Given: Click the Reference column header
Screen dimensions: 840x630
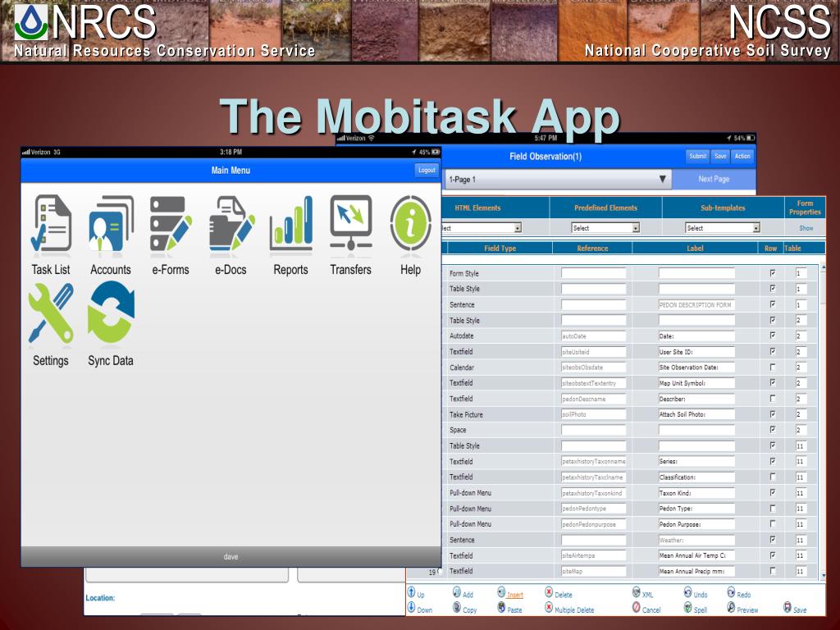Looking at the screenshot, I should click(x=592, y=248).
